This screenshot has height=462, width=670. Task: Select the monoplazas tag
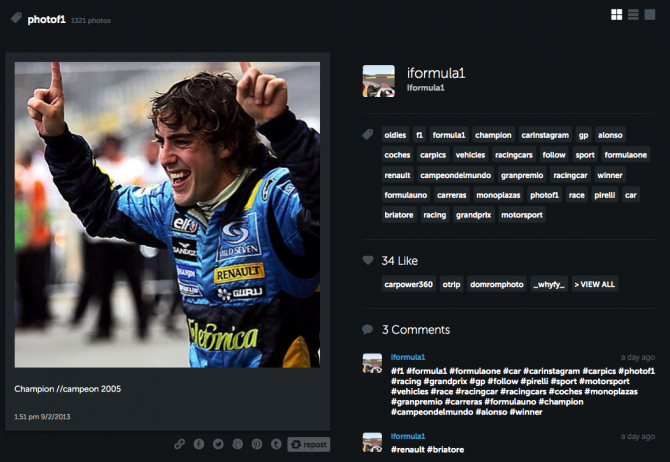point(498,195)
